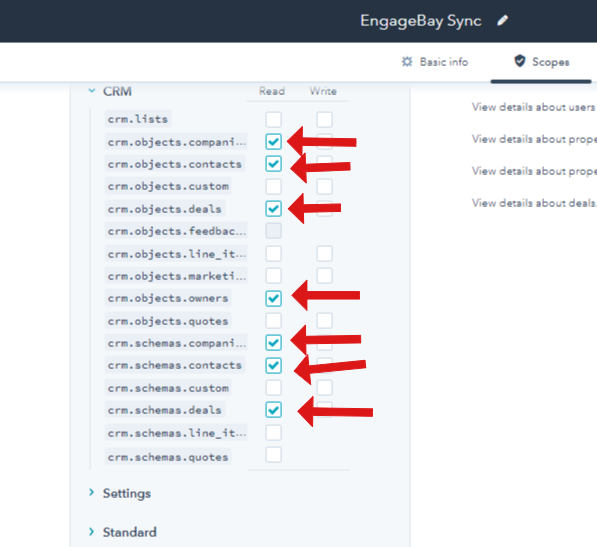Image resolution: width=597 pixels, height=547 pixels.
Task: Enable Write checkbox for crm.lists
Action: tap(324, 120)
